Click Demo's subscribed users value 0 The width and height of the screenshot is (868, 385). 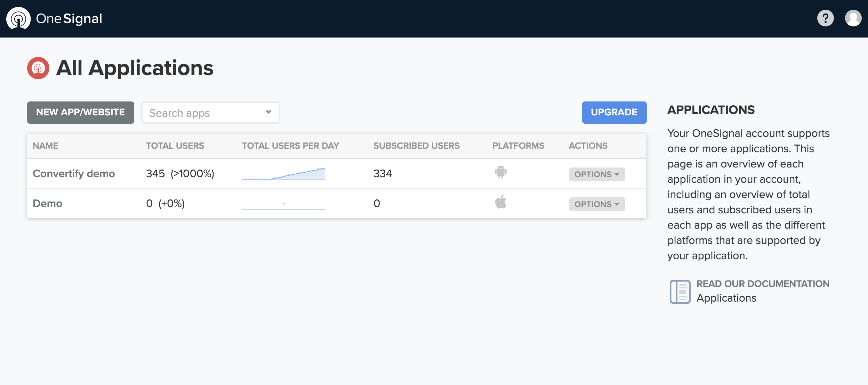click(x=377, y=204)
